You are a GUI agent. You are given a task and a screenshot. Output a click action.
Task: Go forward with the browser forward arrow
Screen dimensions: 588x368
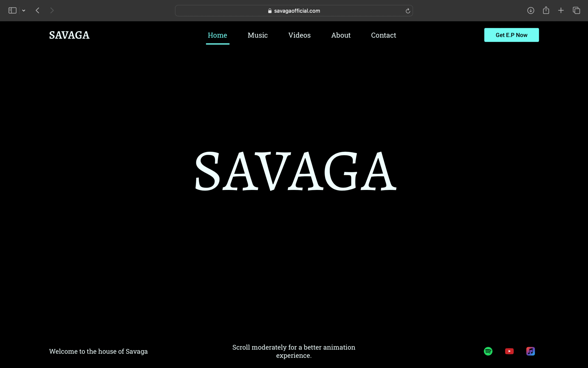click(52, 11)
